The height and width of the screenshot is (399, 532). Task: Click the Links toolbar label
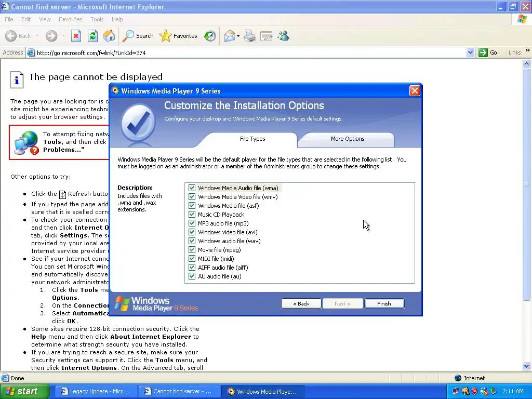coord(514,52)
